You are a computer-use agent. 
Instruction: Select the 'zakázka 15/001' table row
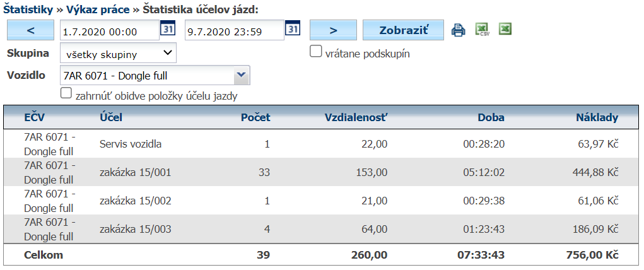(135, 172)
